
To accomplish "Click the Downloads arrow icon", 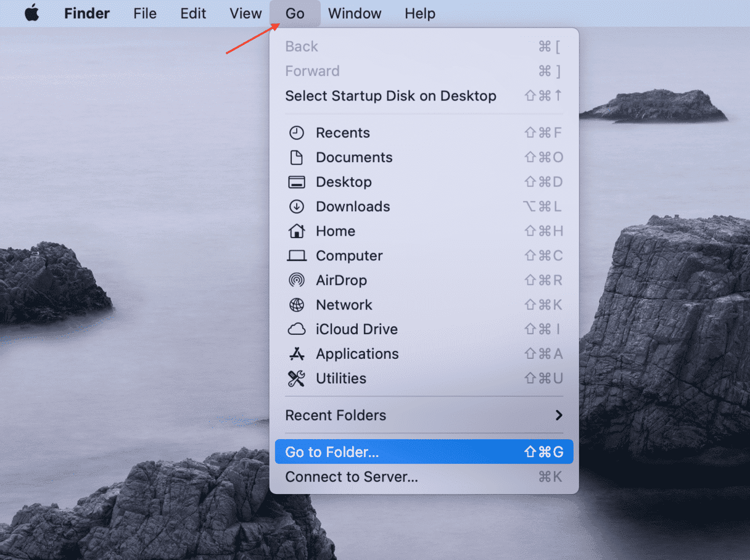I will 297,207.
